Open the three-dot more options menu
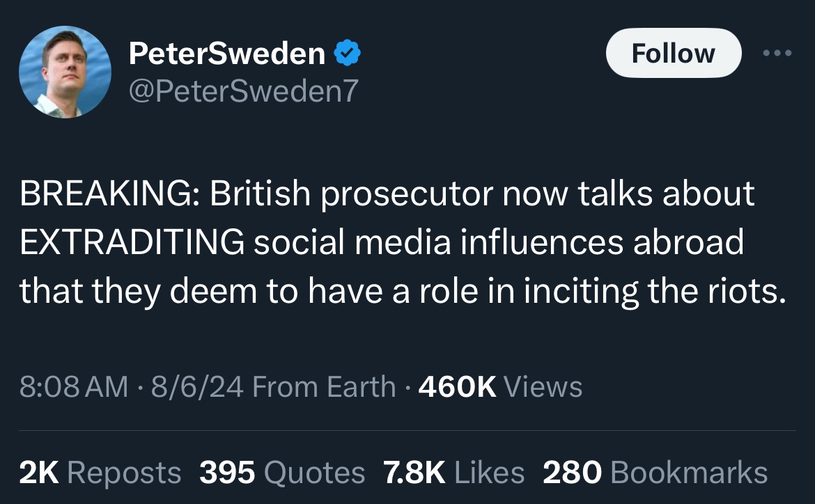Viewport: 815px width, 504px height. coord(777,53)
